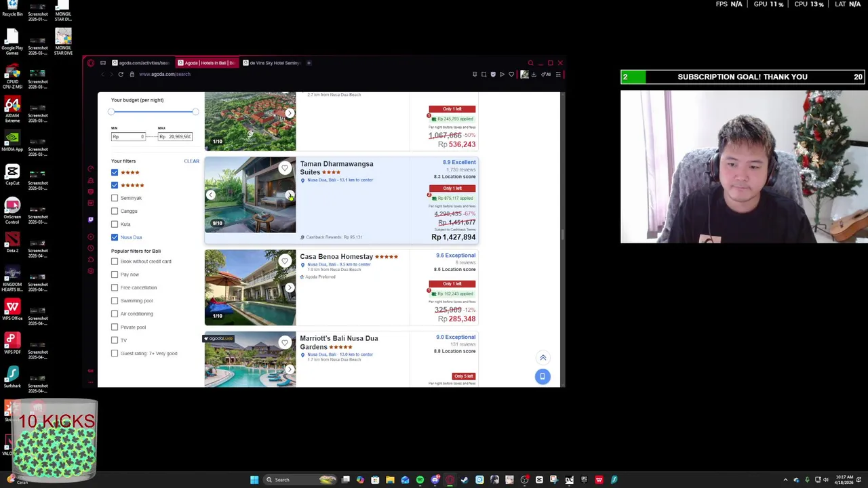
Task: Uncheck the Nusa Dua area filter
Action: coord(115,237)
